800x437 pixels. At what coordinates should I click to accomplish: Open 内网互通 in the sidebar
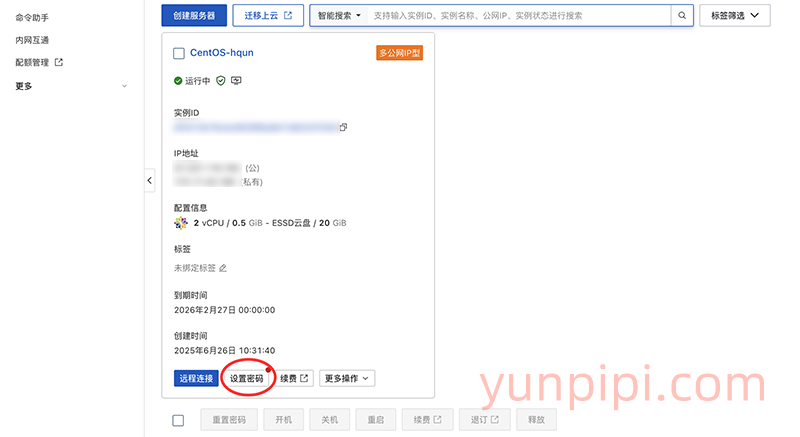32,40
